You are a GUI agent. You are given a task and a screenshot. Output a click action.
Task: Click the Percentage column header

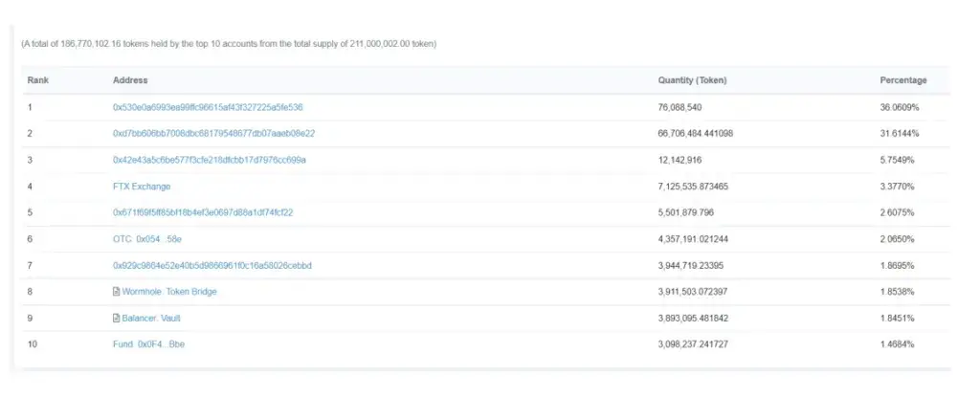click(903, 80)
